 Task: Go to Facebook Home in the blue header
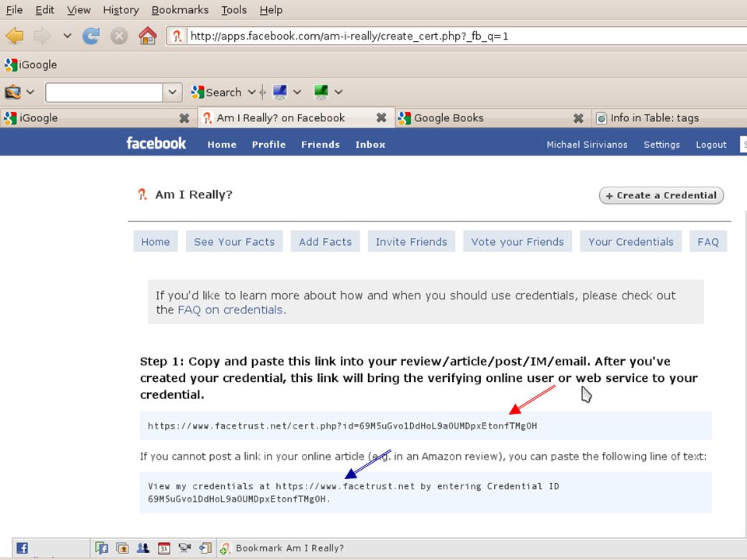coord(222,145)
